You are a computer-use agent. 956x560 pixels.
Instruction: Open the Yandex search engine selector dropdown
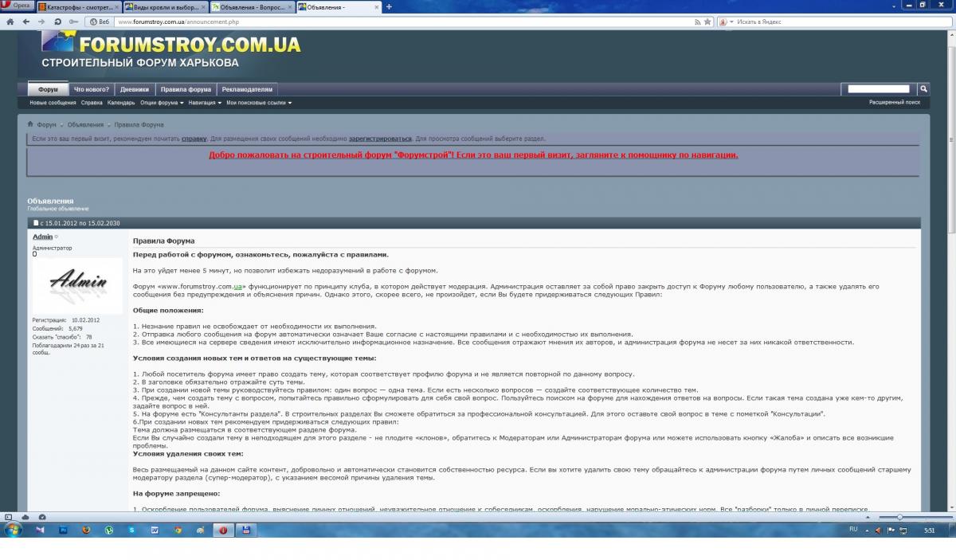tap(731, 22)
